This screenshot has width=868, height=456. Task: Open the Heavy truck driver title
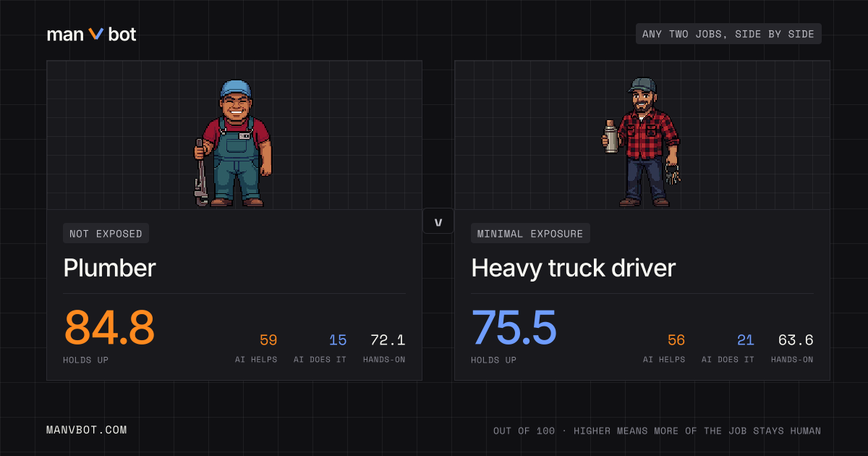(x=573, y=269)
